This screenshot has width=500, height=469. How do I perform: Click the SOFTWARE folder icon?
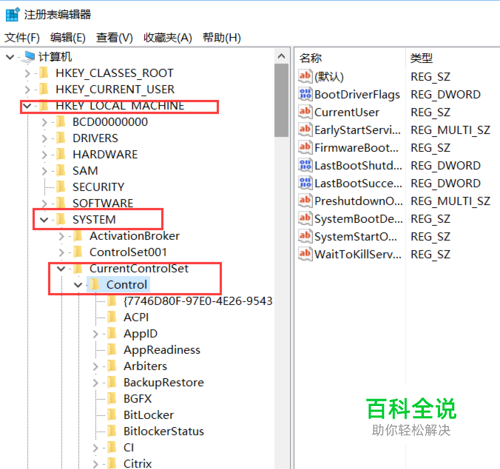pyautogui.click(x=61, y=203)
